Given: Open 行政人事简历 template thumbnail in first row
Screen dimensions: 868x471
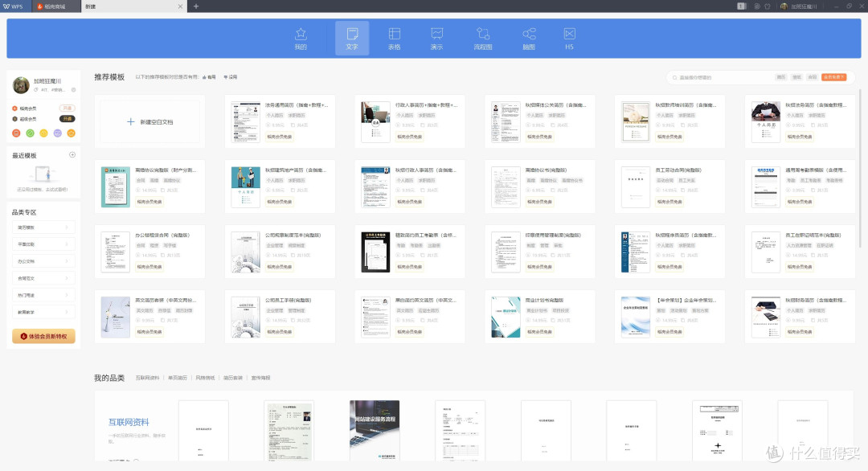Looking at the screenshot, I should (x=375, y=121).
